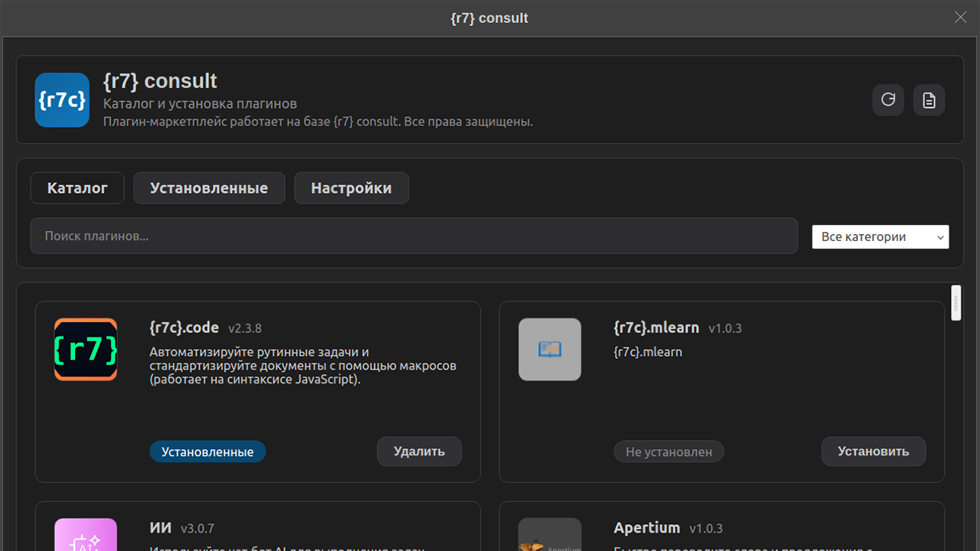
Task: Click the Не установлен status badge
Action: tap(668, 452)
